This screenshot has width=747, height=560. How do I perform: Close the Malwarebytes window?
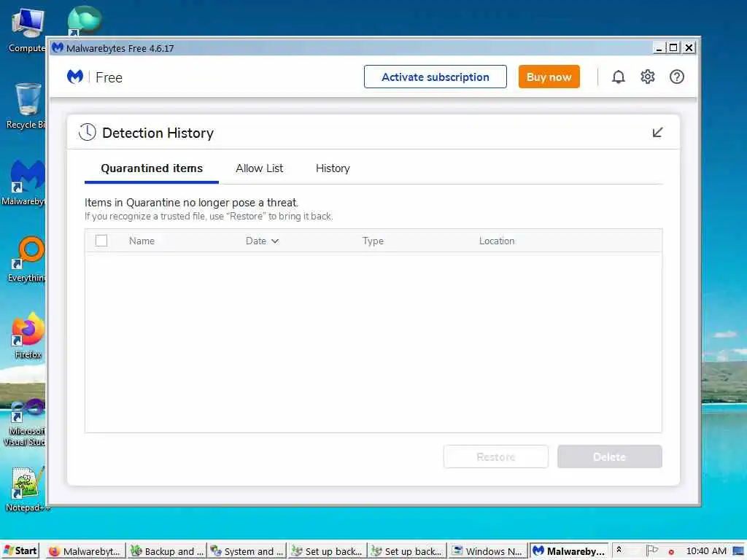(x=689, y=47)
